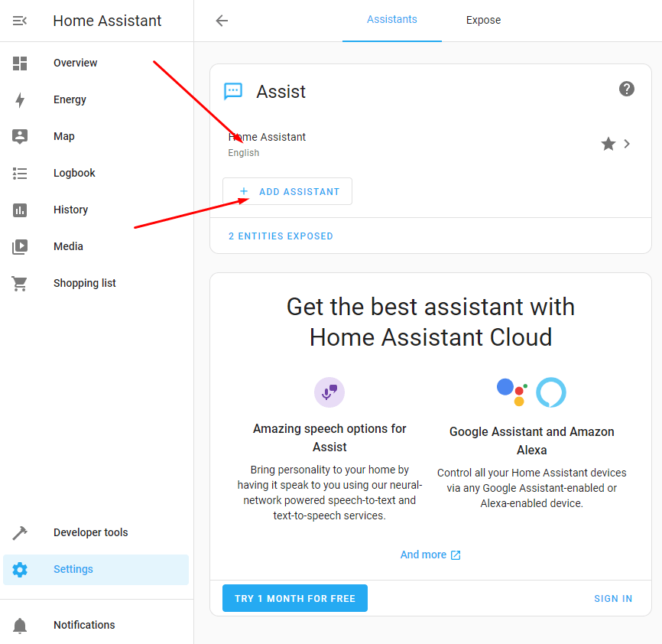Switch to the Assistants tab
This screenshot has width=662, height=644.
click(392, 20)
